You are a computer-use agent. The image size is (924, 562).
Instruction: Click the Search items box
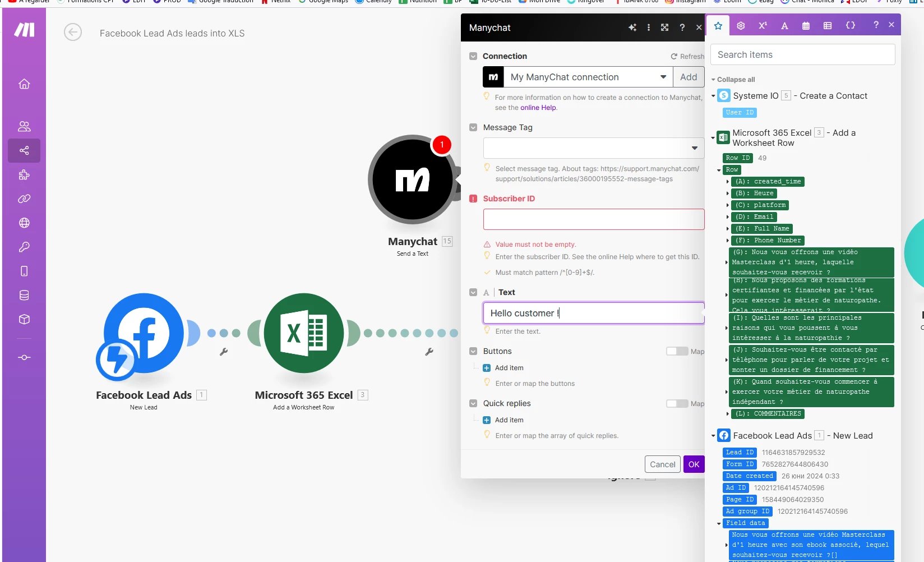[802, 54]
